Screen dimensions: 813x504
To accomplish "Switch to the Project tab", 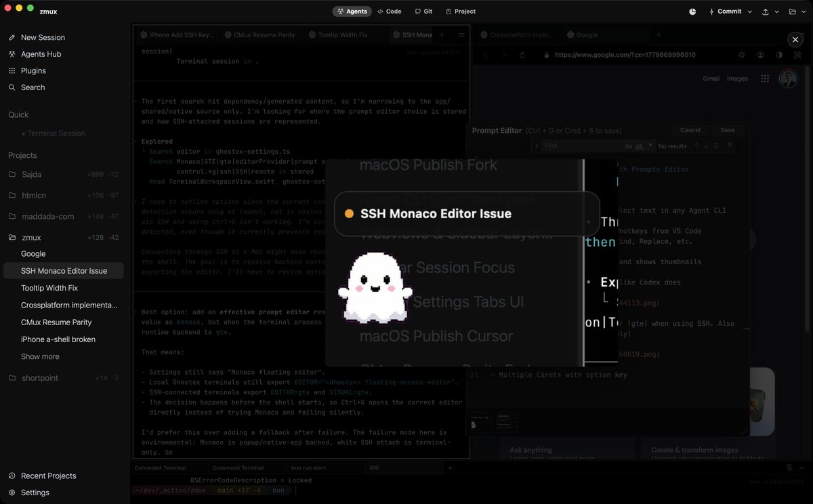I will click(461, 12).
